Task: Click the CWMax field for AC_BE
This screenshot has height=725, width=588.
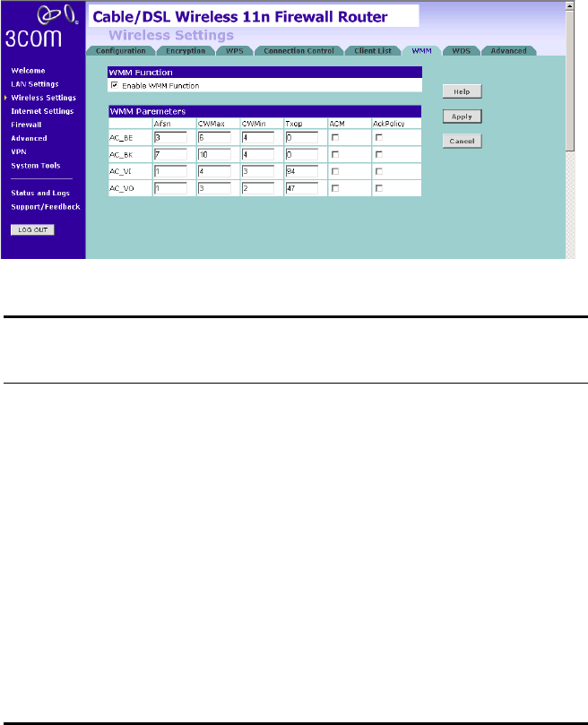Action: point(214,137)
